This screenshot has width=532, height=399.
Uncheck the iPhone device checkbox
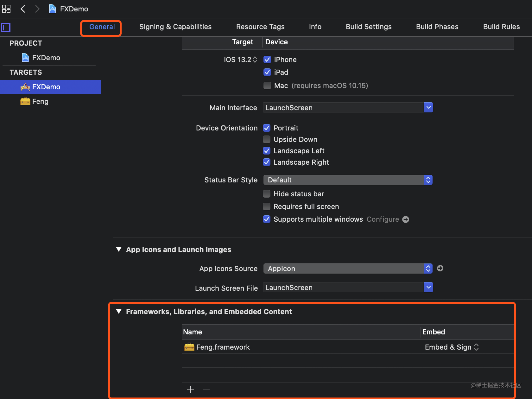click(267, 60)
